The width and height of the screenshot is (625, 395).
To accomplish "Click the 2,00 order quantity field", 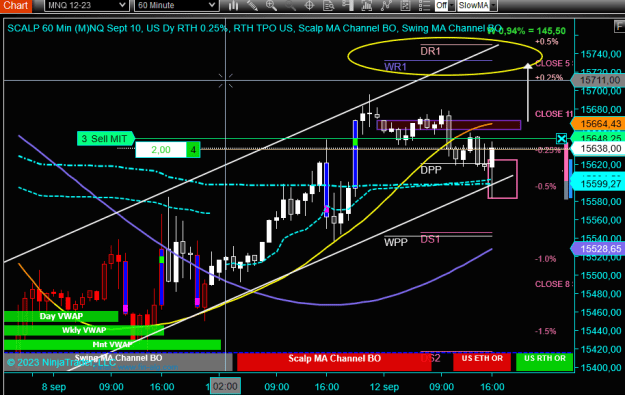I will [161, 150].
